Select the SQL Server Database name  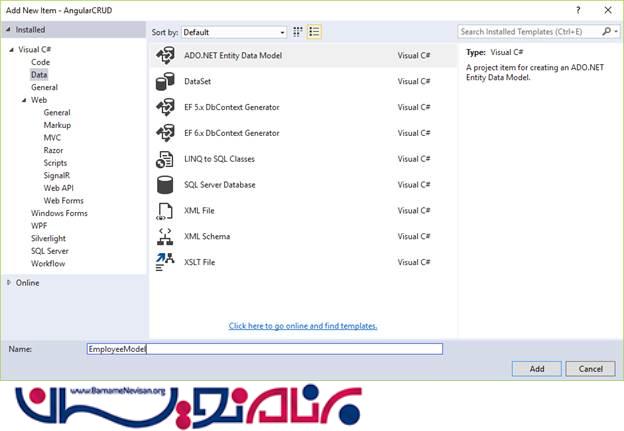click(x=220, y=185)
